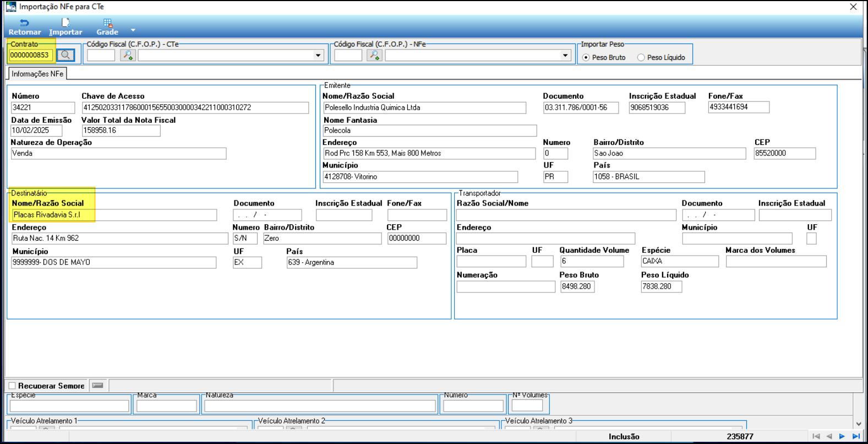Open the toolbar overflow arrow after Grade
Screen dimensions: 868x444
[x=133, y=30]
